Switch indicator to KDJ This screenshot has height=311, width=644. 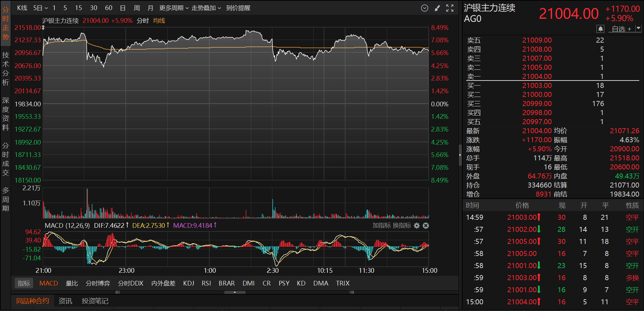(189, 283)
